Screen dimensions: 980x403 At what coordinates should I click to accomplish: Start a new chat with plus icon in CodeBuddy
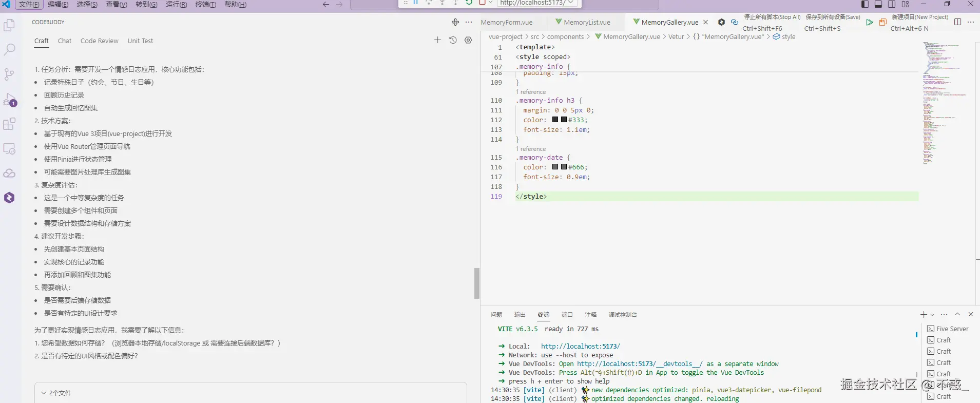(x=437, y=40)
